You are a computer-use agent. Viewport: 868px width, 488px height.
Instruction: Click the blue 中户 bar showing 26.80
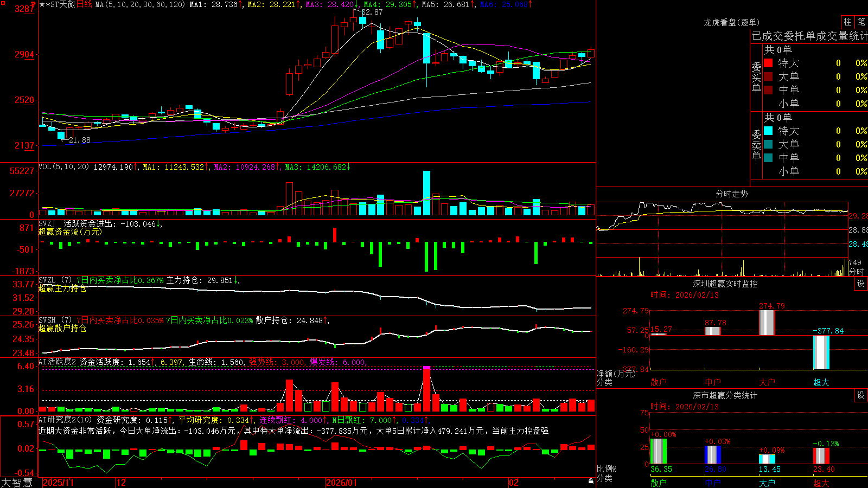click(x=713, y=455)
